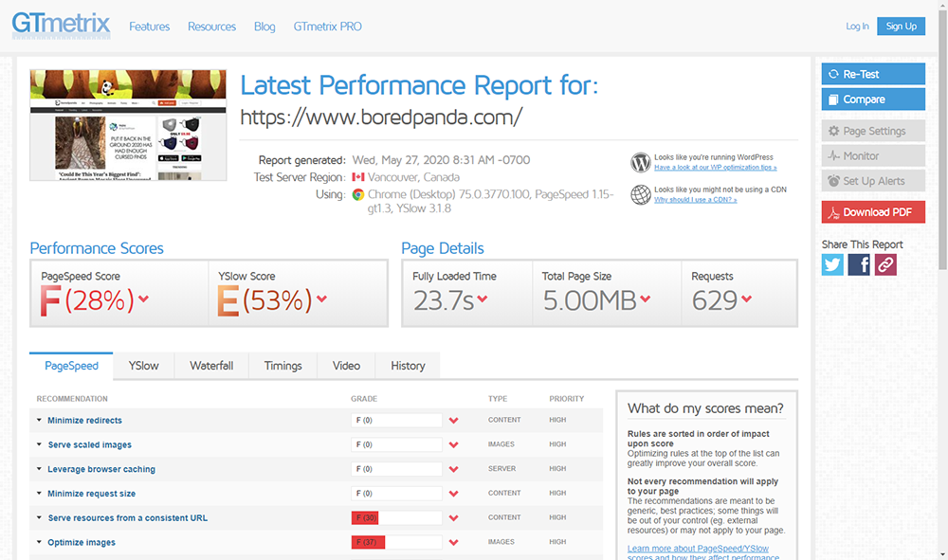Viewport: 948px width, 560px height.
Task: Open Page Settings
Action: point(873,131)
